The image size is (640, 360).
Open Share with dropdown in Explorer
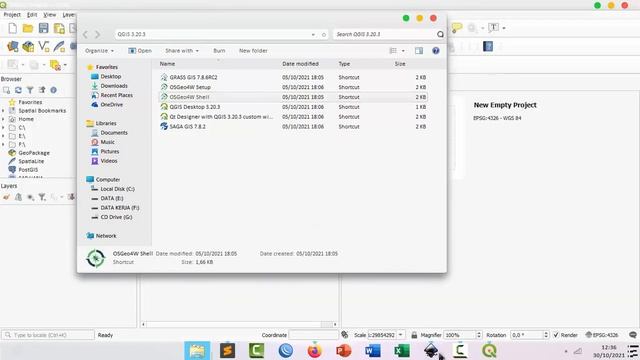point(182,51)
